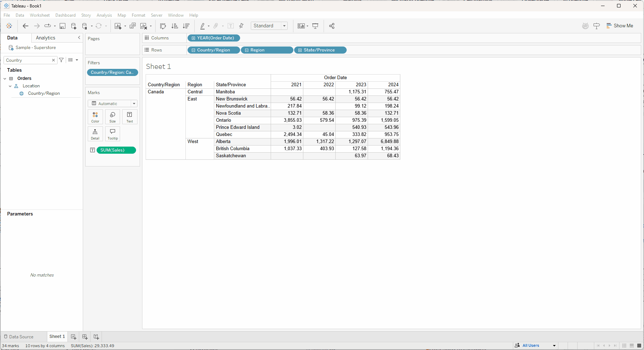Click the Save workbook icon

63,26
